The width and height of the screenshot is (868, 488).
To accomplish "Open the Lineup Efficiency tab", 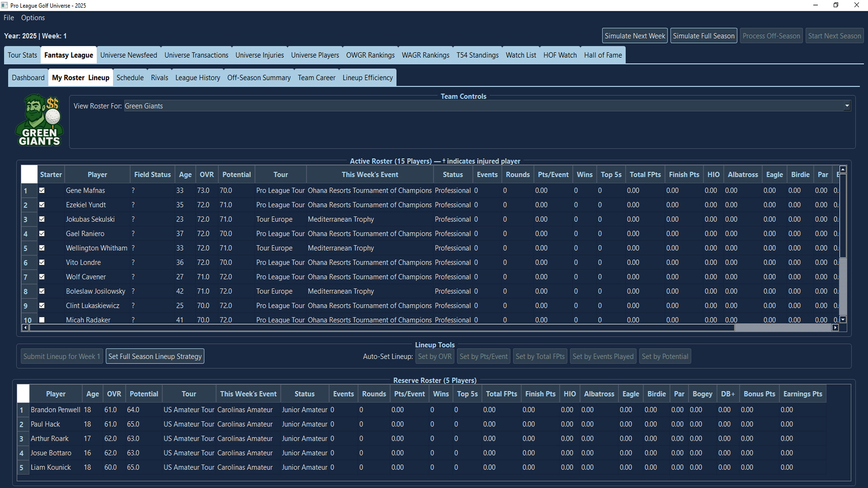I will 367,77.
